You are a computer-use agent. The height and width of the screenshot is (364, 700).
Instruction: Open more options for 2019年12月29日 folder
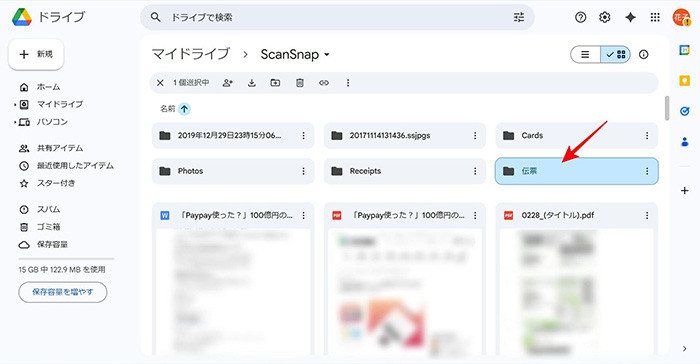tap(303, 135)
